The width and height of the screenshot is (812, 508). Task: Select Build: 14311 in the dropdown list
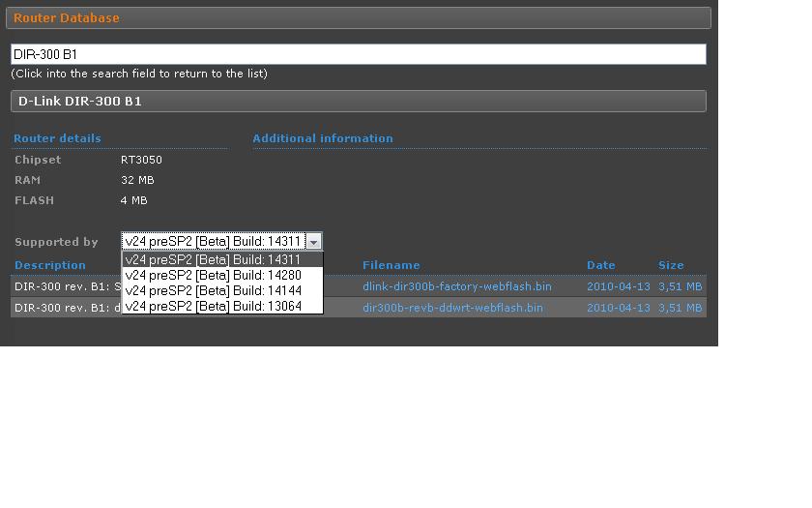pyautogui.click(x=222, y=259)
